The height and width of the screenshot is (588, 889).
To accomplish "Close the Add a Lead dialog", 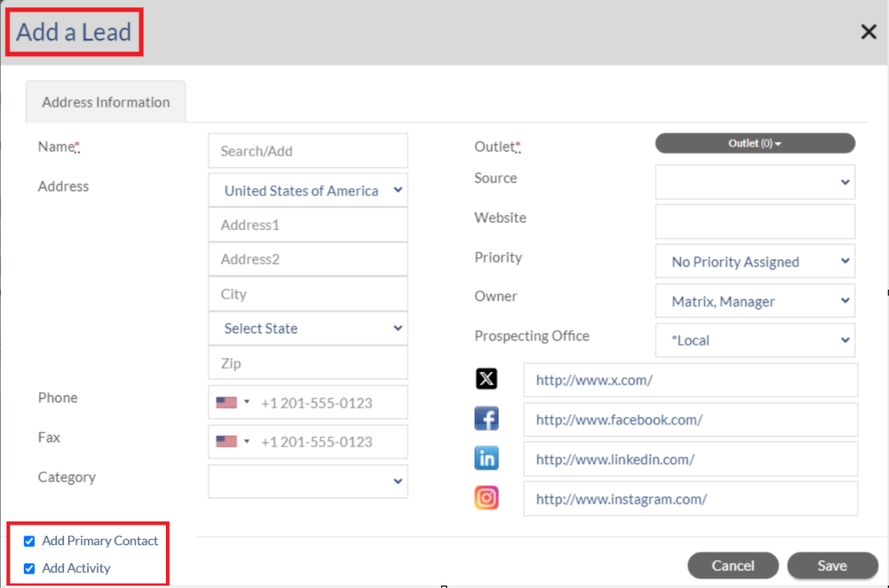I will coord(868,32).
